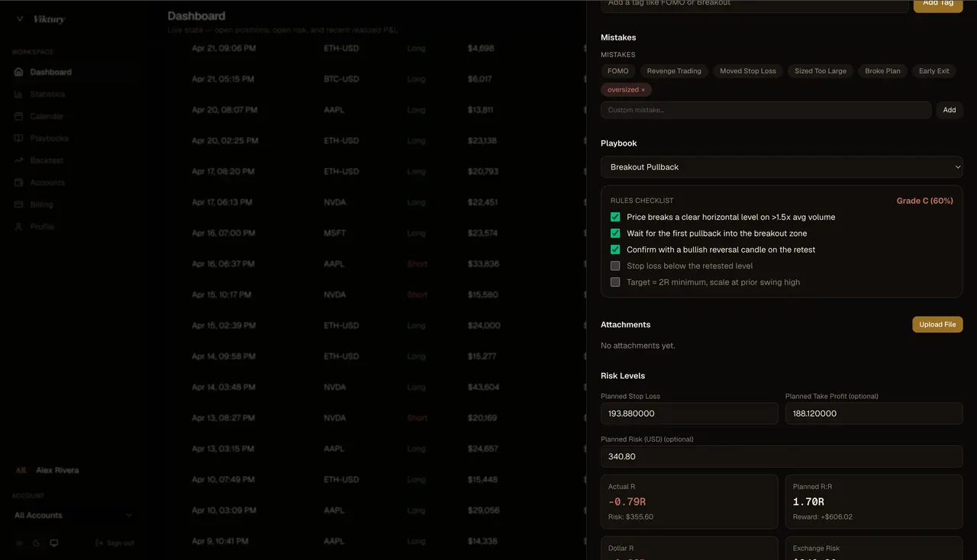Click the '$33,836' value in Dashboard table

pyautogui.click(x=483, y=264)
